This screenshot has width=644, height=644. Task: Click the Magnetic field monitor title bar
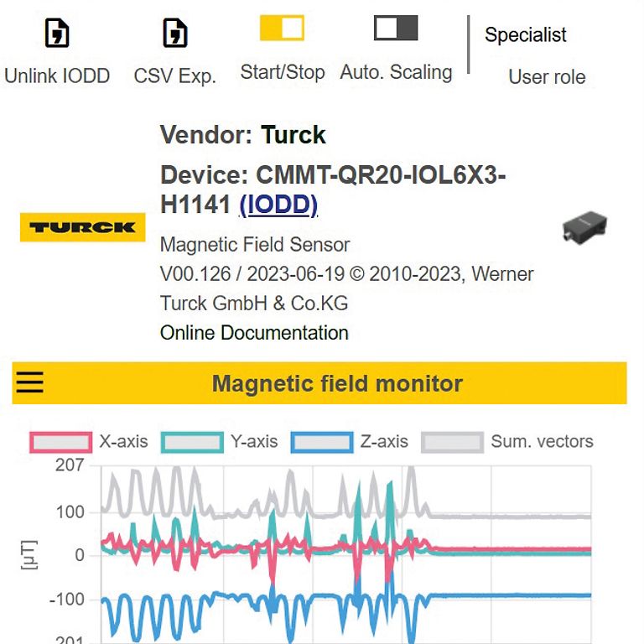[x=337, y=384]
